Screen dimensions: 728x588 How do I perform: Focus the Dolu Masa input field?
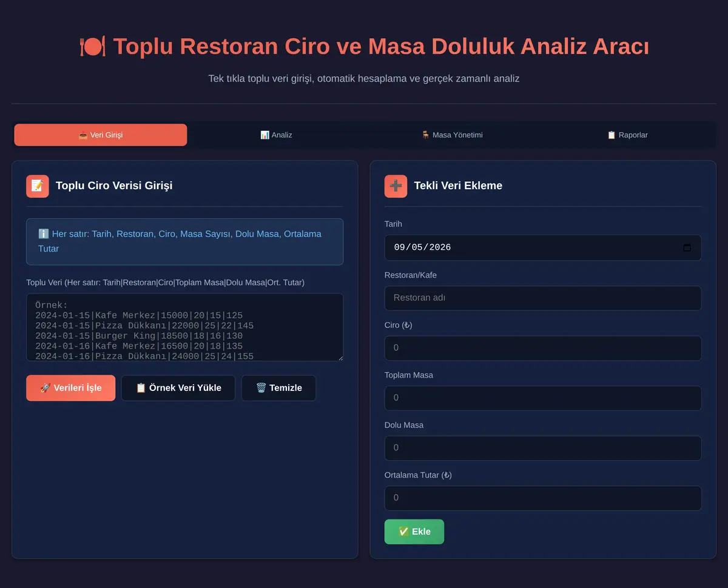[543, 448]
